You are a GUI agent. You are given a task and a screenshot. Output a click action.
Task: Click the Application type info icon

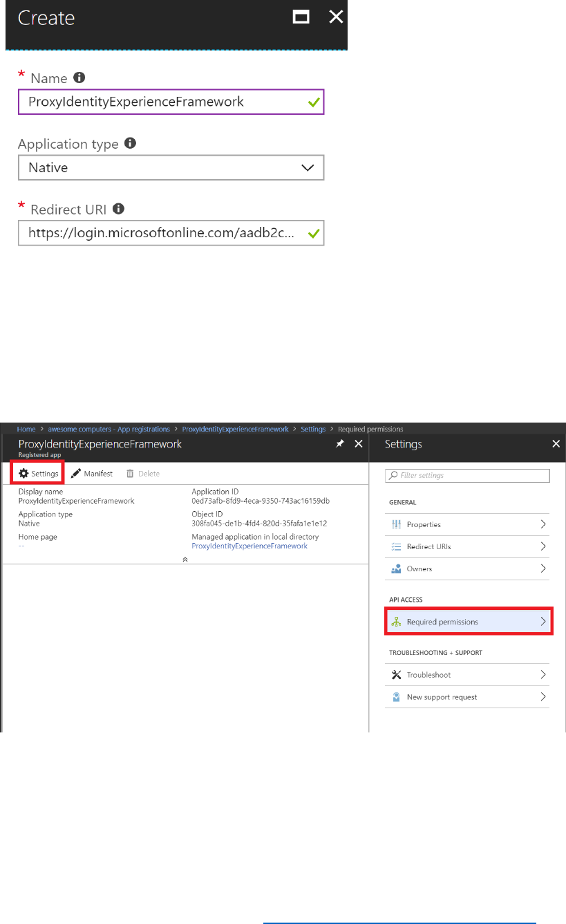click(x=130, y=144)
